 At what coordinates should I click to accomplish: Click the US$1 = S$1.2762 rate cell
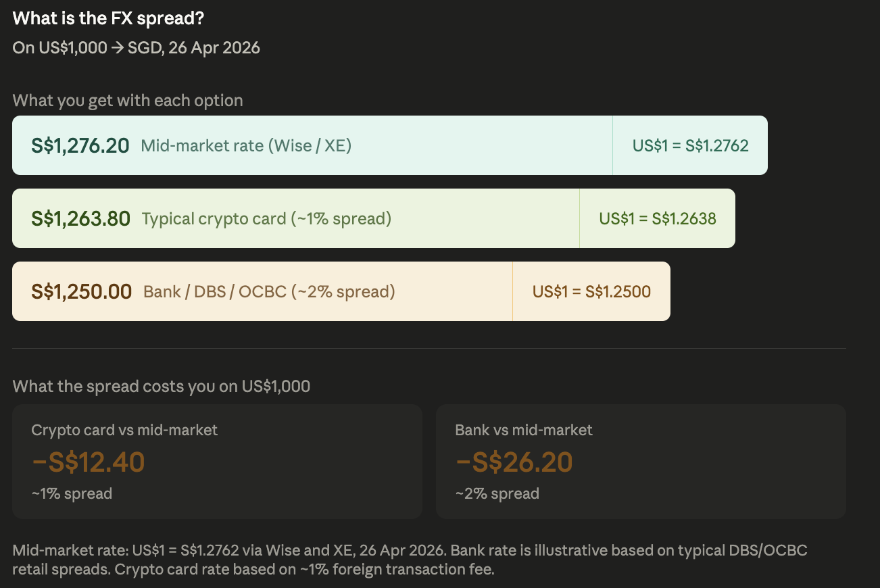pyautogui.click(x=690, y=145)
